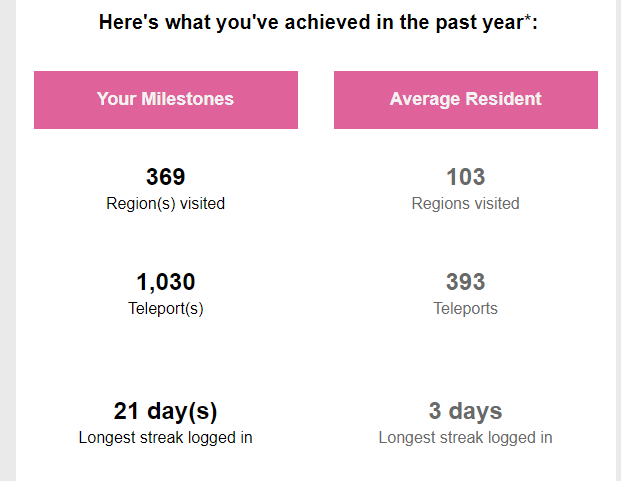Click the gray "Teleports" label

coord(465,308)
